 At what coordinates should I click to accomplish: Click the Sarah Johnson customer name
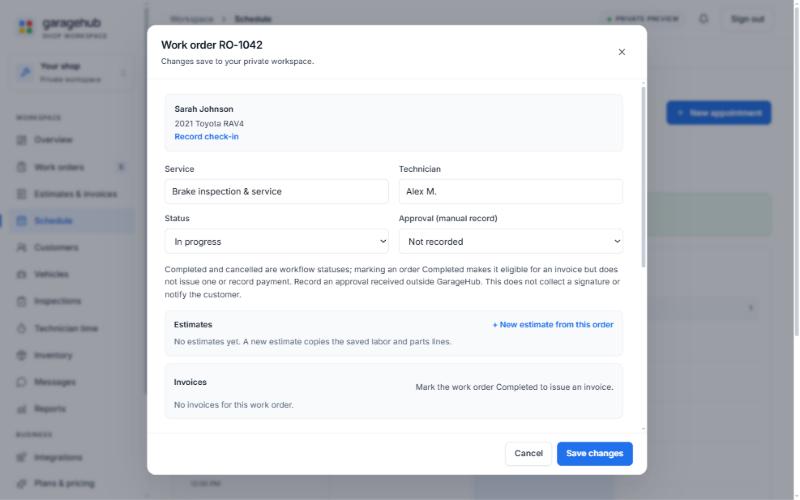coord(204,109)
